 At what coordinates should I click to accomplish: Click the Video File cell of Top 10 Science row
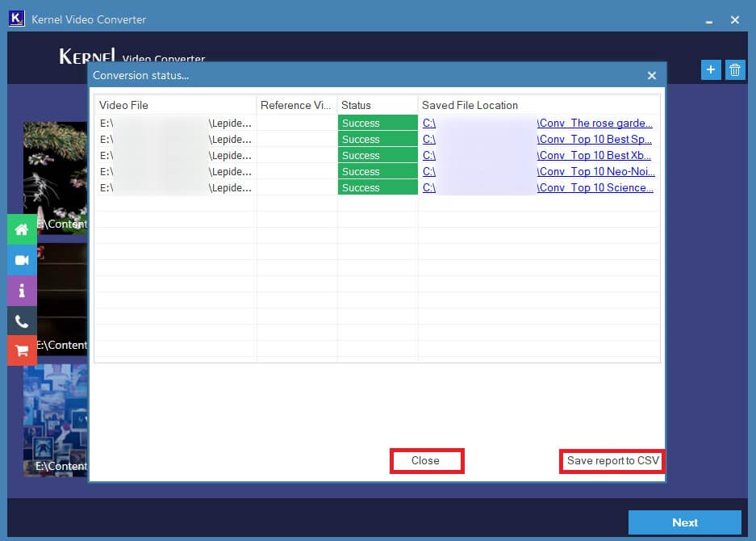pos(176,187)
